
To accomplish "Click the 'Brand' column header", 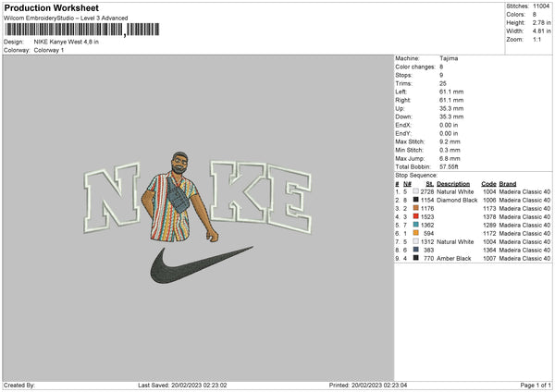I will pyautogui.click(x=508, y=184).
